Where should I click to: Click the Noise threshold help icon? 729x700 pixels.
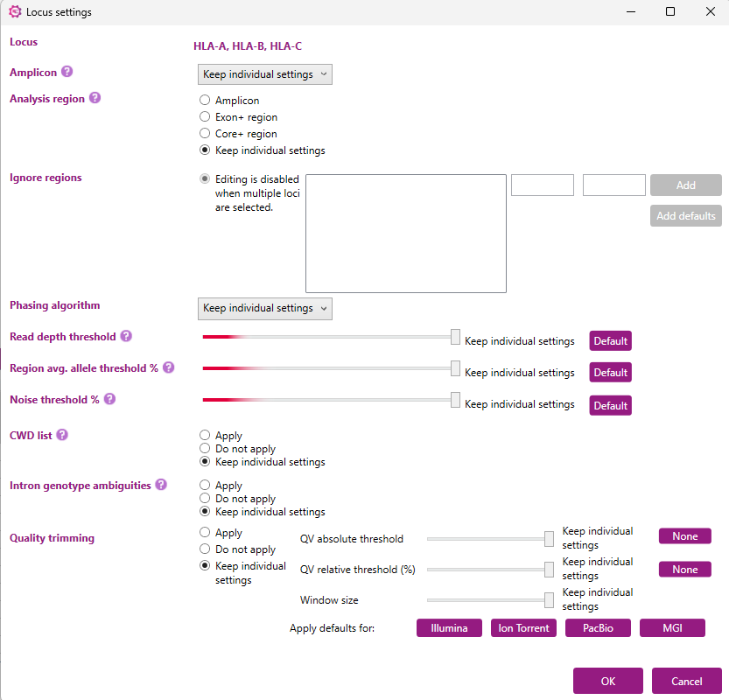point(109,399)
